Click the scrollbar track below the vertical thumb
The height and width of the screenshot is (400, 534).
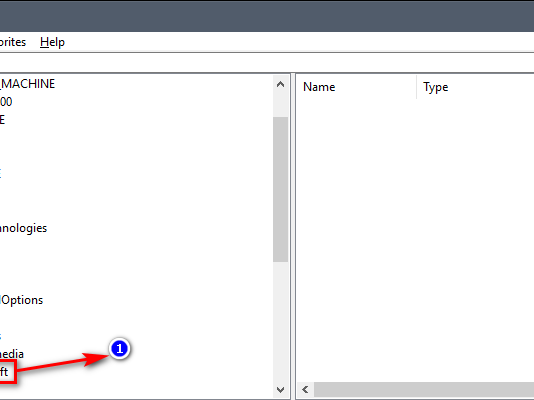[280, 322]
